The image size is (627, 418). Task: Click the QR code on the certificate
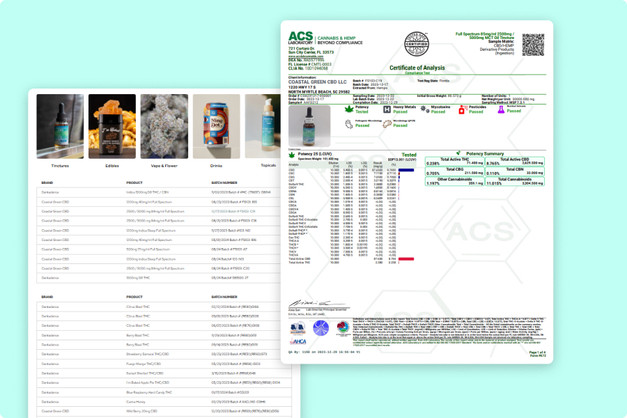(x=533, y=45)
